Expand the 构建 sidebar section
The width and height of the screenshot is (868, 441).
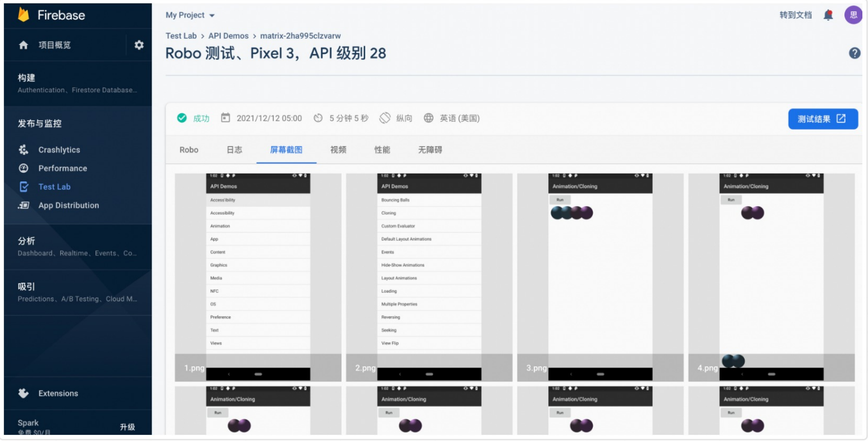(78, 83)
